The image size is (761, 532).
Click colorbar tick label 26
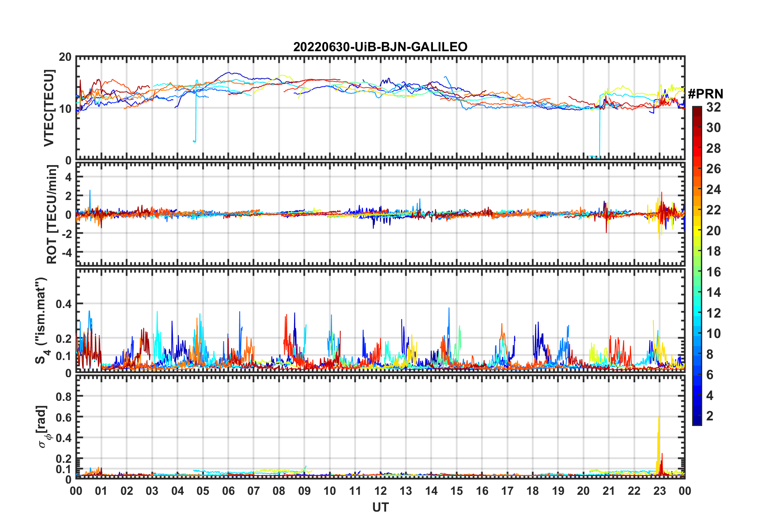pos(713,169)
